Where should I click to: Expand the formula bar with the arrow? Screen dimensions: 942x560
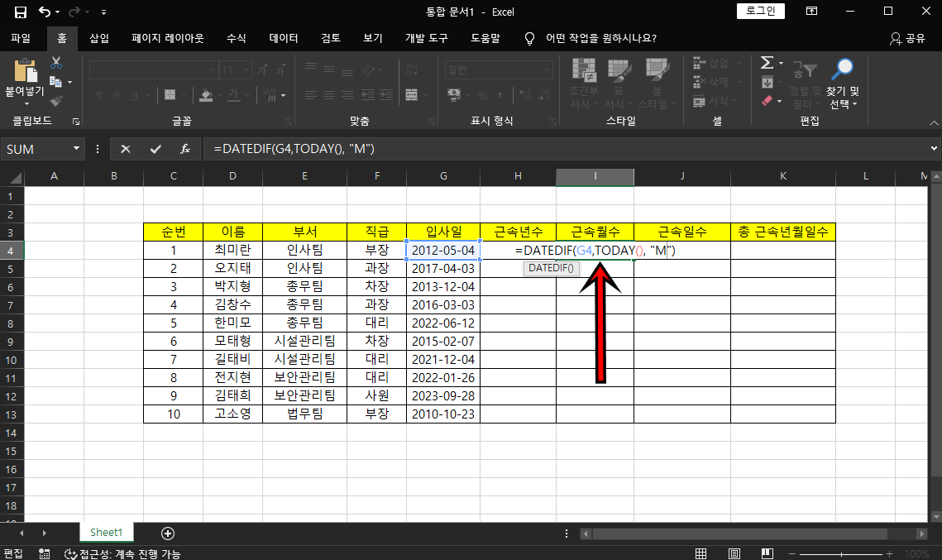(934, 148)
